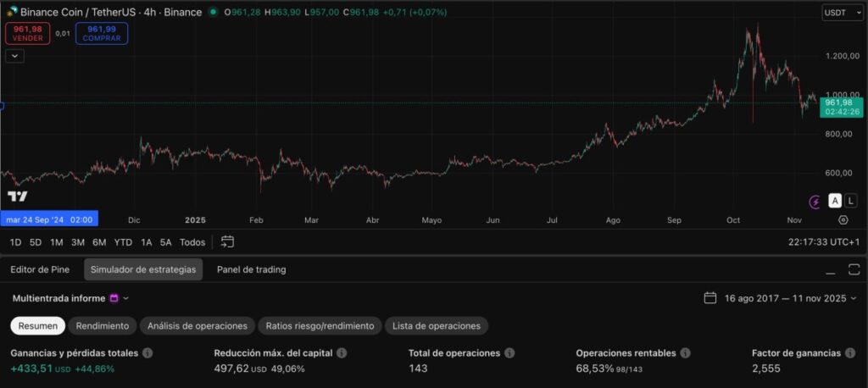Click the 2,555 profit factor value
The width and height of the screenshot is (868, 388).
coord(766,369)
